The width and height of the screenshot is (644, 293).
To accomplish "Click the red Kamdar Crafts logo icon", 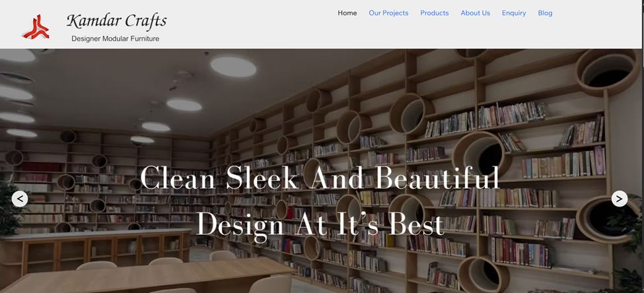I will pos(35,26).
